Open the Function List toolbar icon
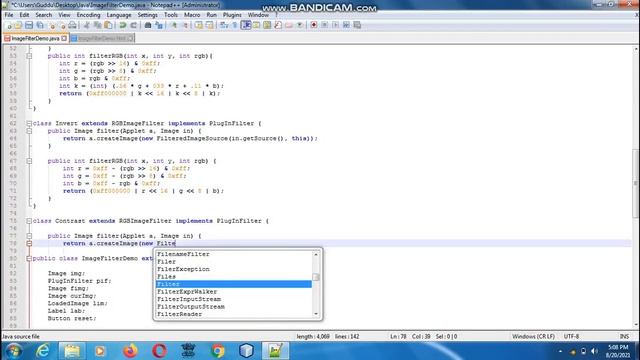 (278, 25)
